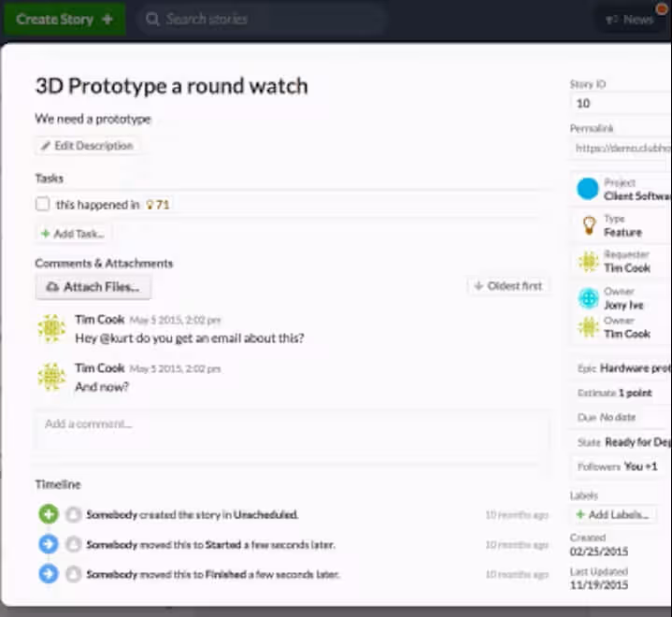Click Tim Cook avatar beside 'And now?' comment
This screenshot has height=617, width=672.
pos(51,378)
